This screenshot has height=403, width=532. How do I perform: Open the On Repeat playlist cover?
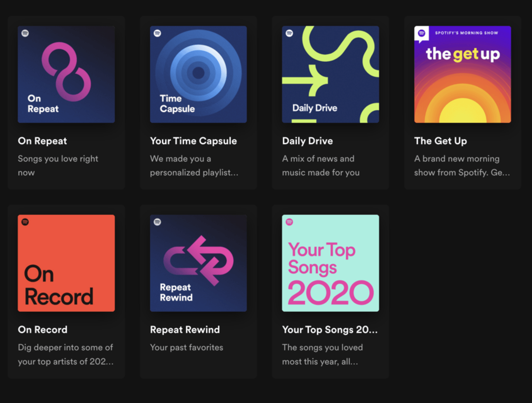point(66,74)
